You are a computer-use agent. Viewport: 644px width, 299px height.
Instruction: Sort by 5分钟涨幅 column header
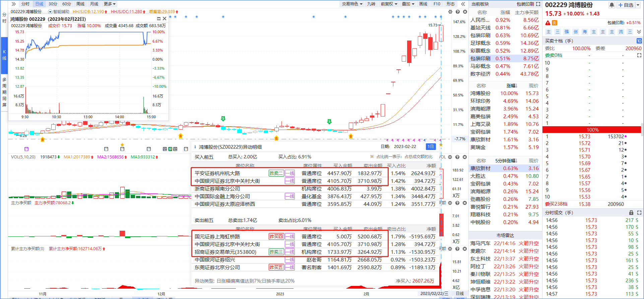tap(506, 161)
